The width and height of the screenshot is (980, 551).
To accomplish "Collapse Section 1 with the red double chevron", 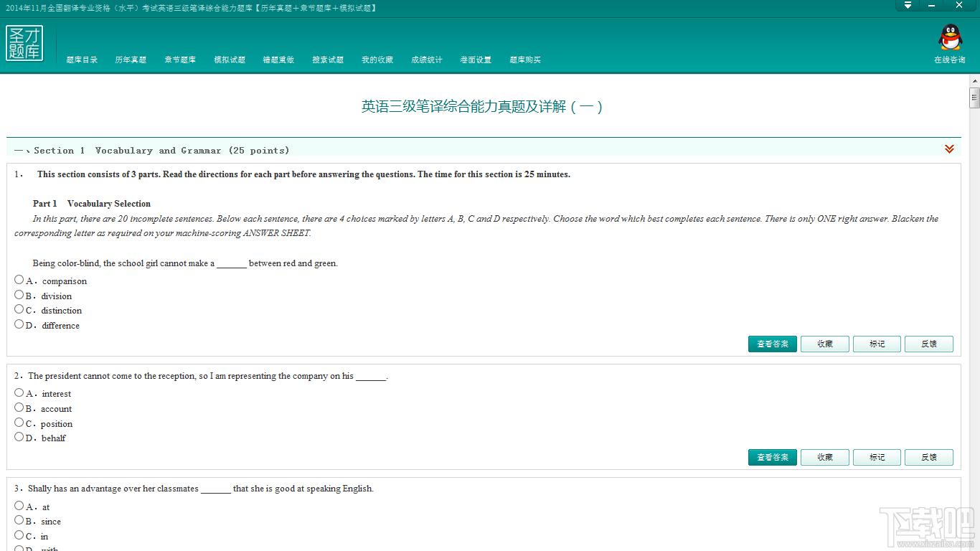I will [x=949, y=149].
